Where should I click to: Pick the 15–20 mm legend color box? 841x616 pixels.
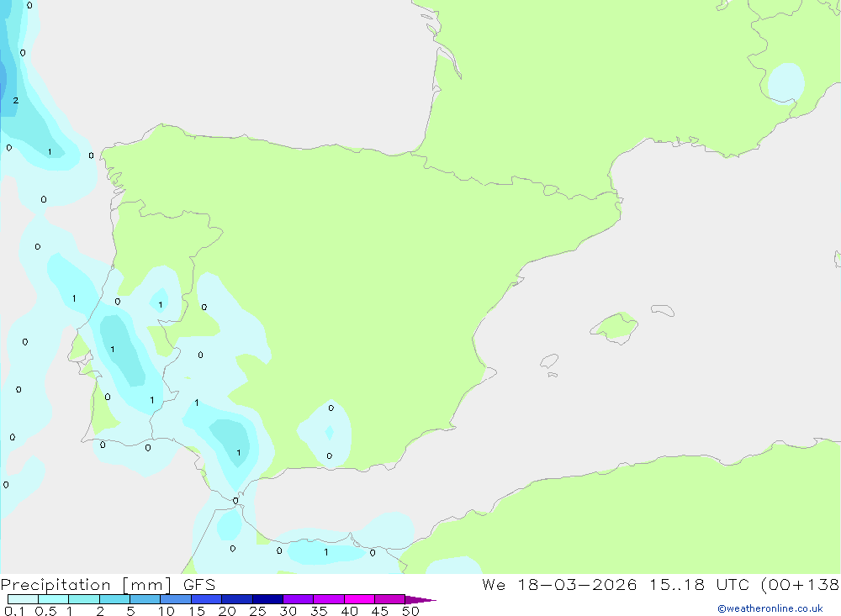click(207, 599)
